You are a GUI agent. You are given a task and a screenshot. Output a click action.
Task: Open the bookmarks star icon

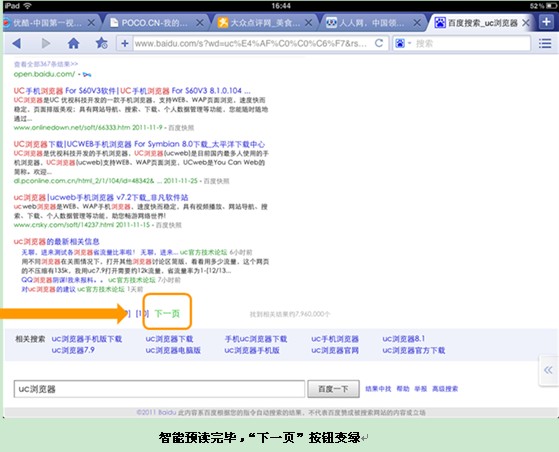click(101, 43)
